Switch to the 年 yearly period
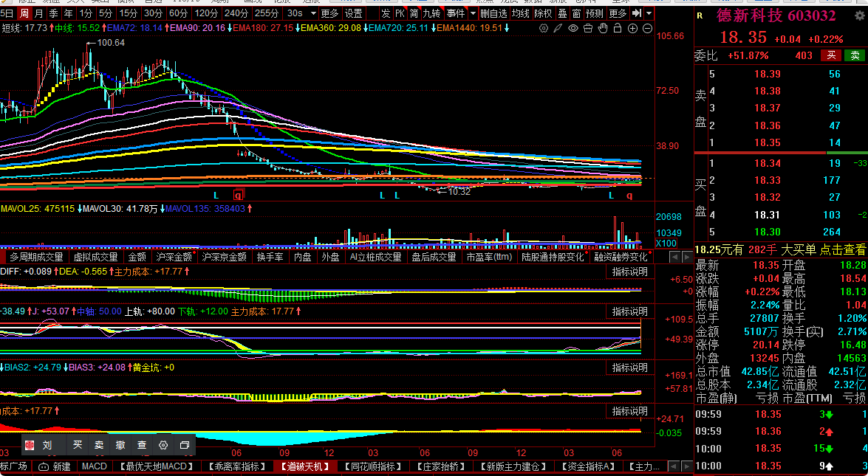The height and width of the screenshot is (476, 868). (68, 13)
